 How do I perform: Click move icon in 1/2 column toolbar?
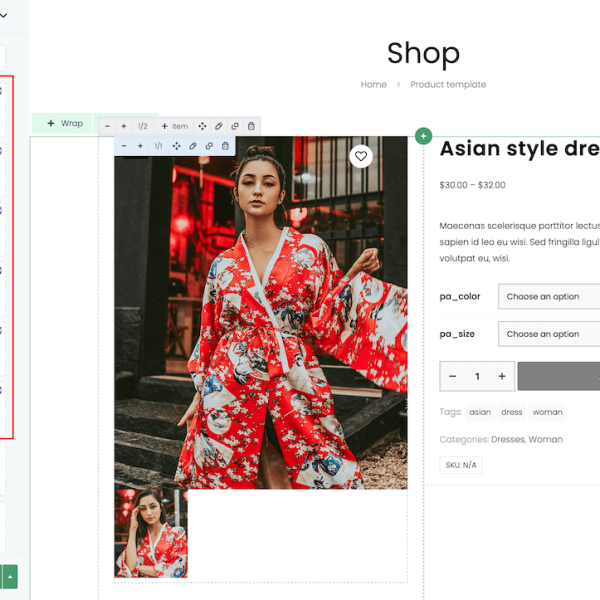click(x=202, y=126)
